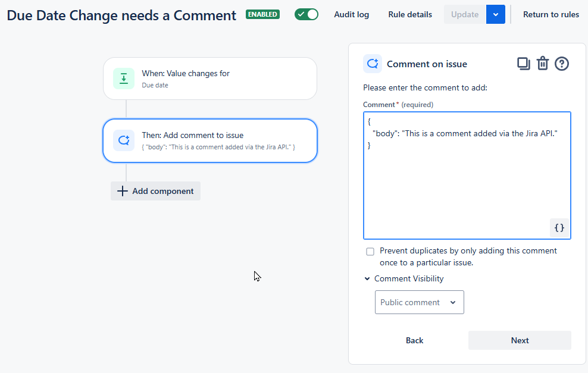
Task: Click the Update button
Action: pos(465,15)
